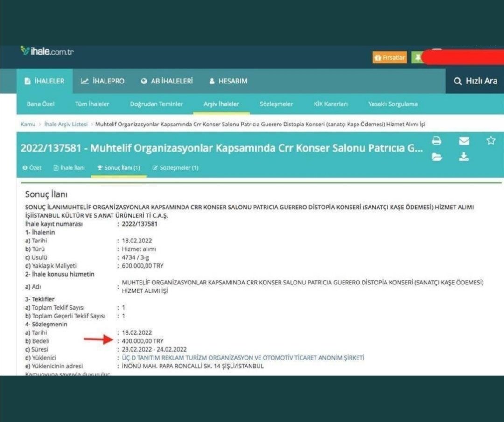Click the ihale.com.tr logo
The height and width of the screenshot is (422, 504).
pyautogui.click(x=47, y=51)
